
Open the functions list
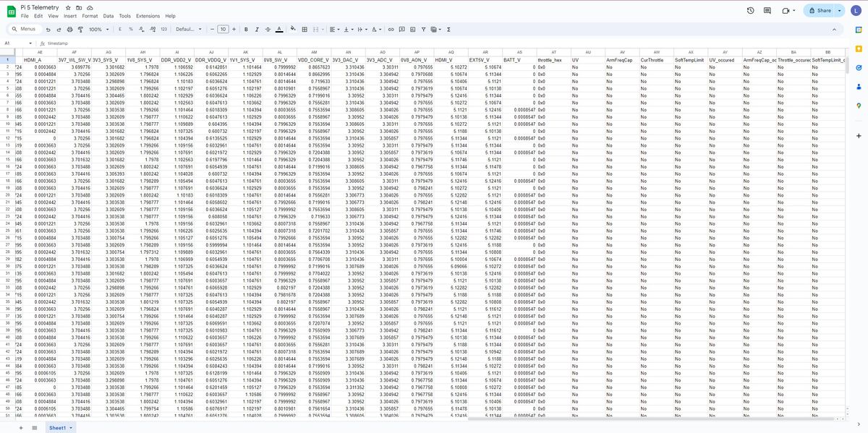[448, 29]
